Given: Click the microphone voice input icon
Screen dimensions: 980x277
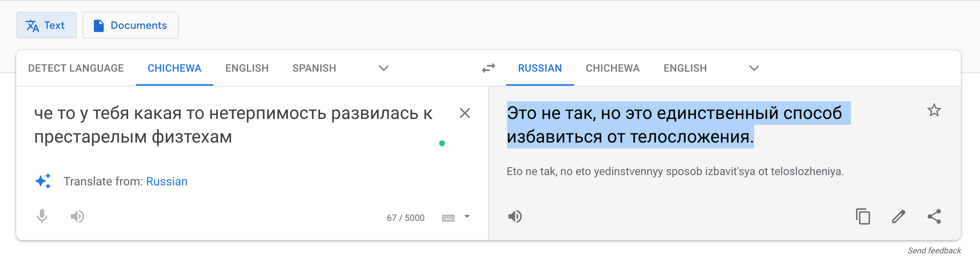Looking at the screenshot, I should [x=42, y=216].
